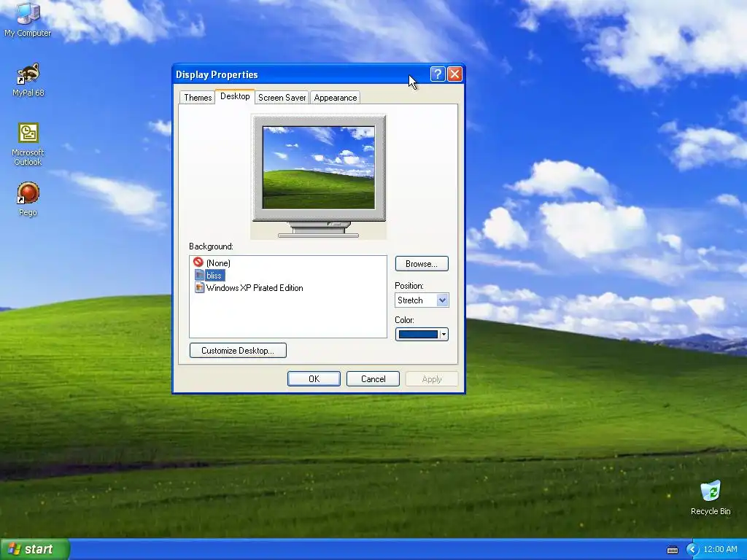
Task: Click the Display Properties help question mark
Action: [x=438, y=74]
